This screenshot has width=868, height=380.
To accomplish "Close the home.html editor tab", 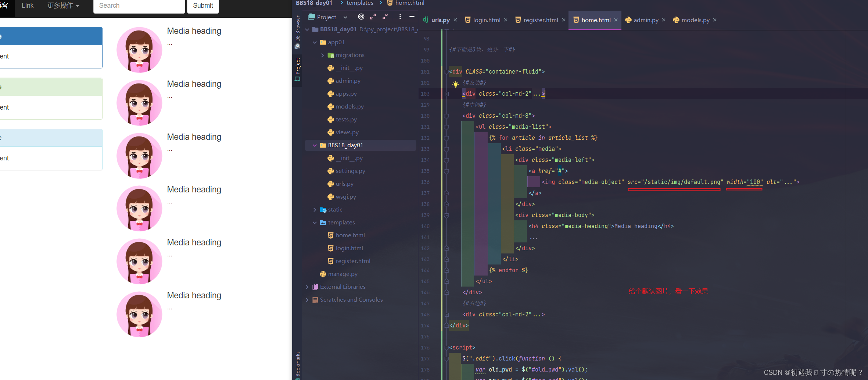I will point(616,20).
